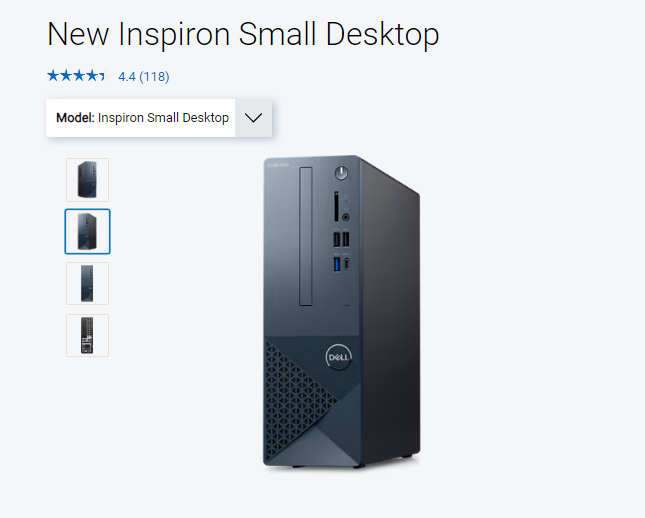
Task: Click the Dell logo on the tower
Action: point(339,357)
